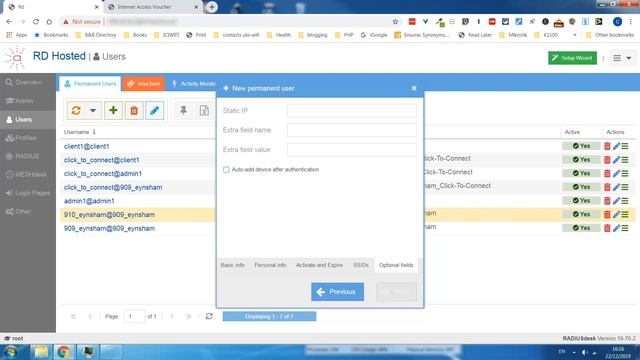Click the Static IP input field
Viewport: 640px width, 360px height.
tap(352, 111)
